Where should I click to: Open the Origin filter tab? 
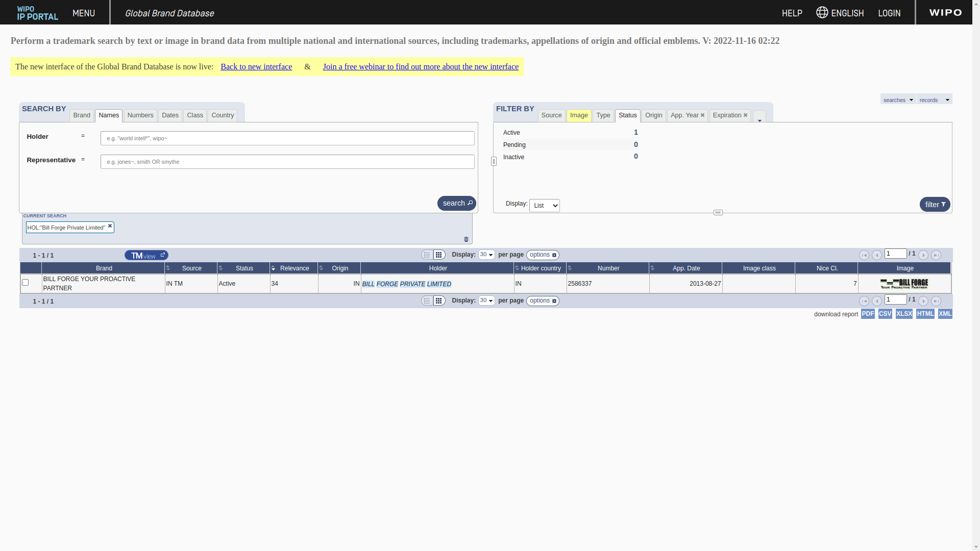[653, 115]
